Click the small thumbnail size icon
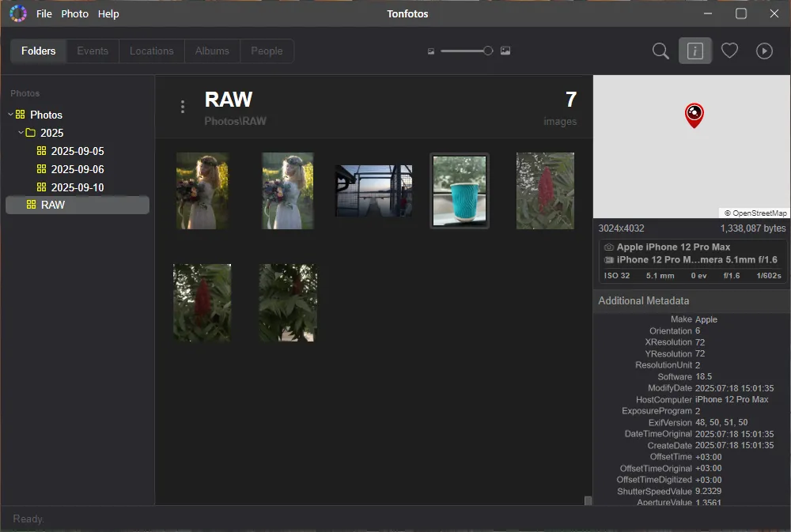This screenshot has width=791, height=532. click(431, 51)
